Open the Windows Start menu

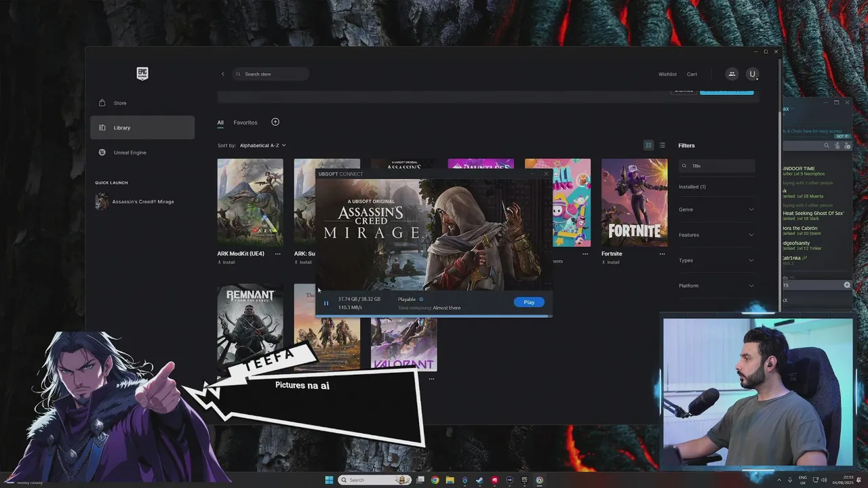tap(329, 480)
